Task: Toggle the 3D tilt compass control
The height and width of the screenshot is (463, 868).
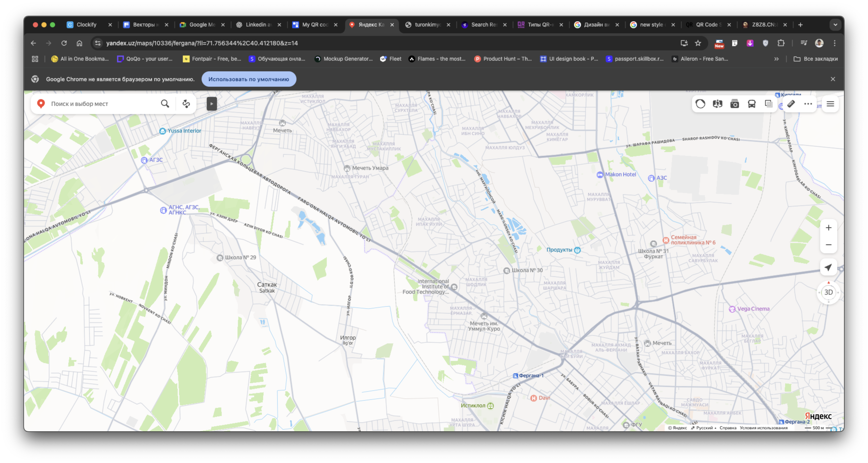Action: 828,292
